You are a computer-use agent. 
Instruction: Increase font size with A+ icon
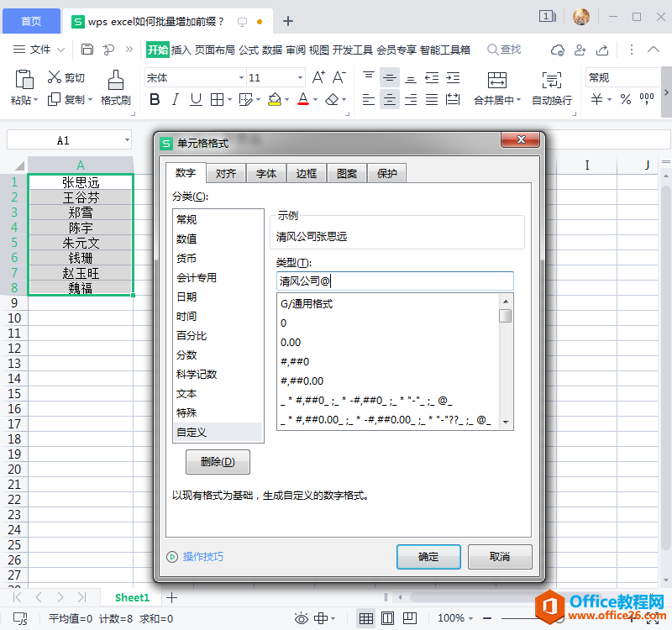pos(318,77)
